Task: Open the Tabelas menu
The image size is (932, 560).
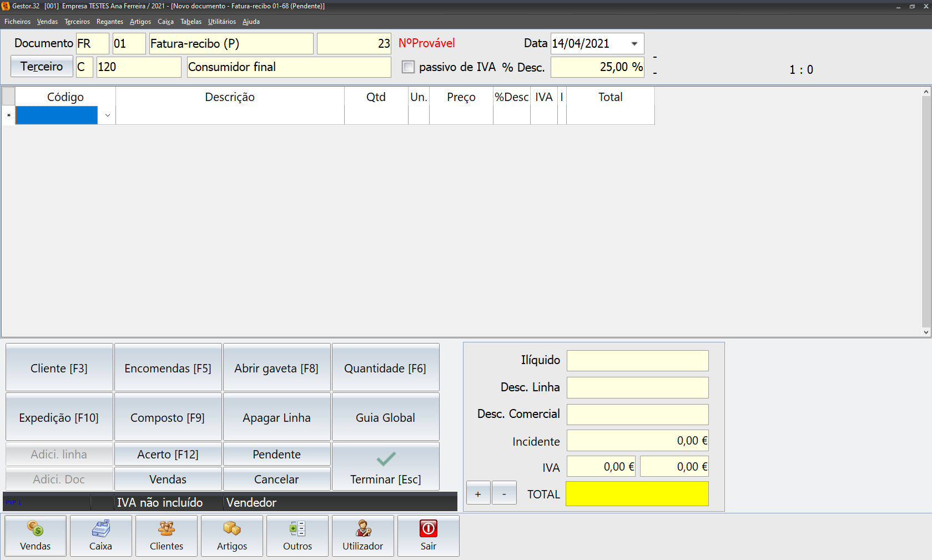Action: click(190, 22)
